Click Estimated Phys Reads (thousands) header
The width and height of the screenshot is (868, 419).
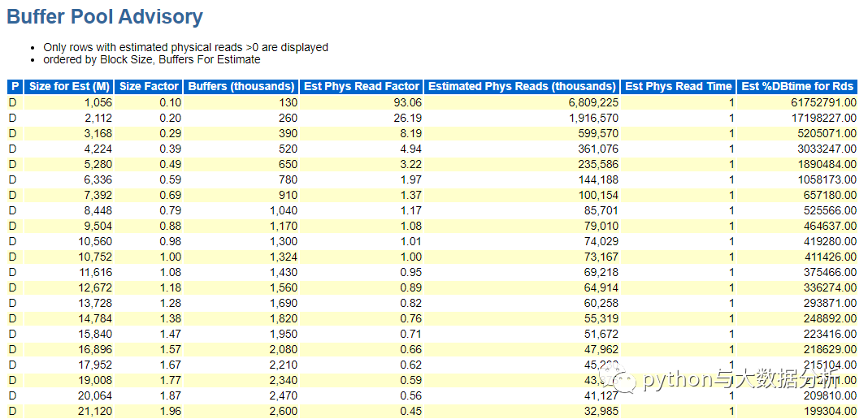(x=522, y=86)
